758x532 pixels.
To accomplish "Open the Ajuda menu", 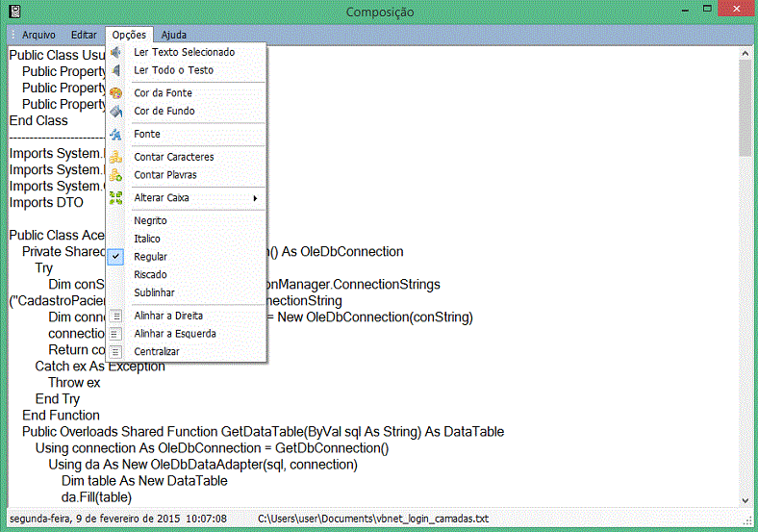I will click(174, 35).
